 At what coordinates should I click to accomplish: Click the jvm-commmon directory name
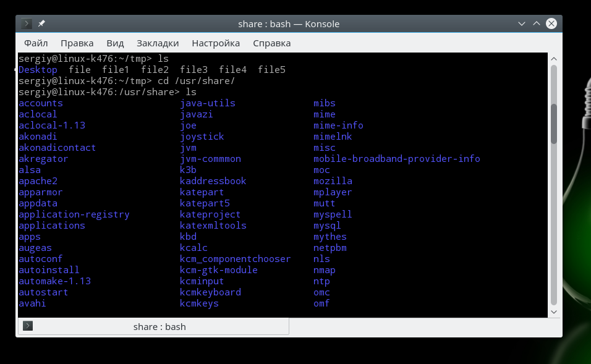[x=210, y=159]
